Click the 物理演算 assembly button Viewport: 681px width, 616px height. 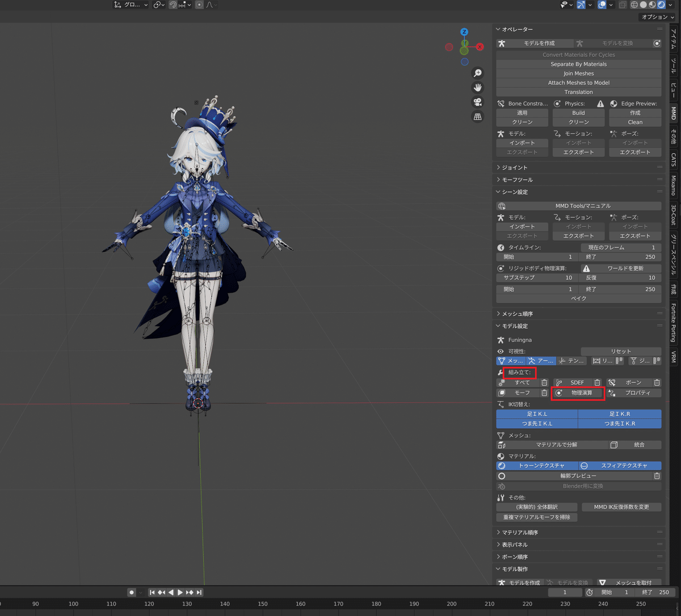pos(578,393)
